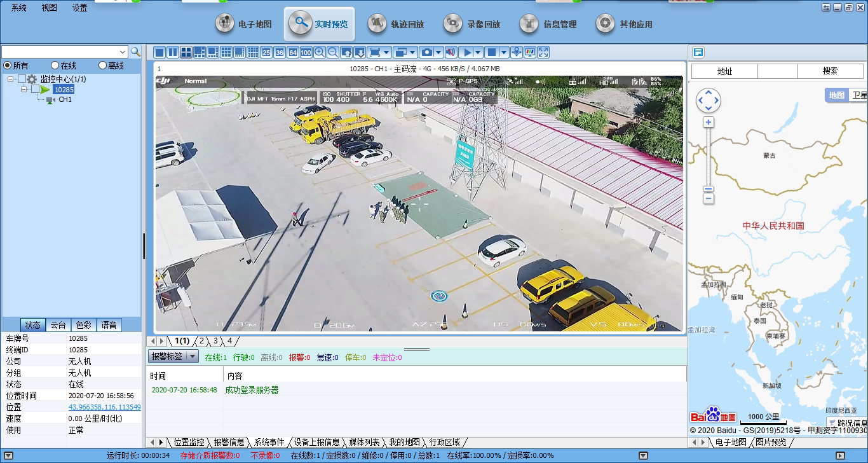Switch to the 色彩 tab
The width and height of the screenshot is (868, 463).
coord(83,325)
